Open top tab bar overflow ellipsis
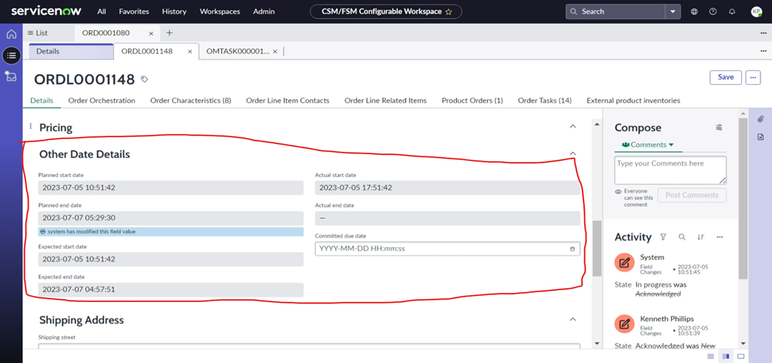Image resolution: width=772 pixels, height=363 pixels. pyautogui.click(x=763, y=33)
